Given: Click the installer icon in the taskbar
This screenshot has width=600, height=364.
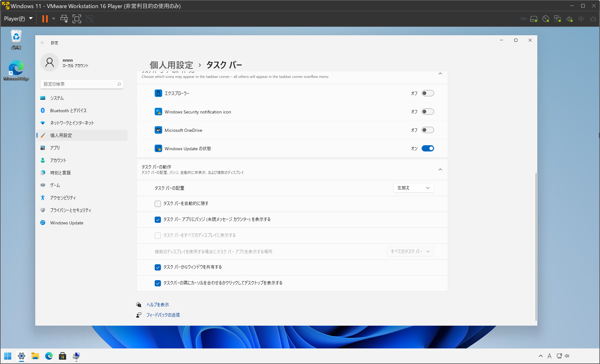Looking at the screenshot, I should pos(76,356).
